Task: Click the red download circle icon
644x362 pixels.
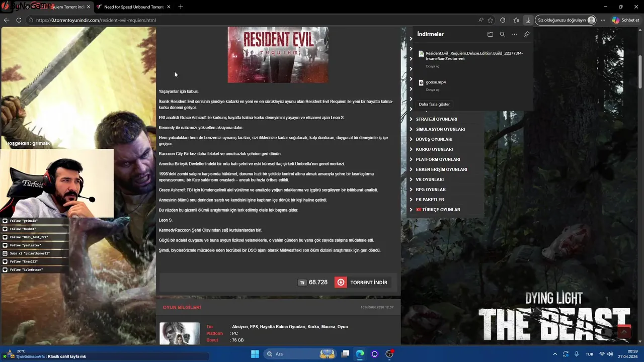Action: pyautogui.click(x=341, y=283)
